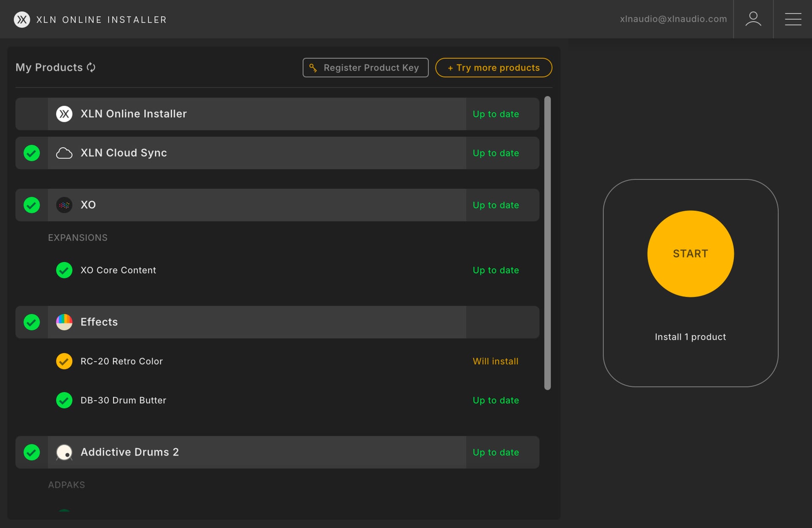The image size is (812, 528).
Task: Click the ADPAKS section label
Action: pyautogui.click(x=66, y=485)
